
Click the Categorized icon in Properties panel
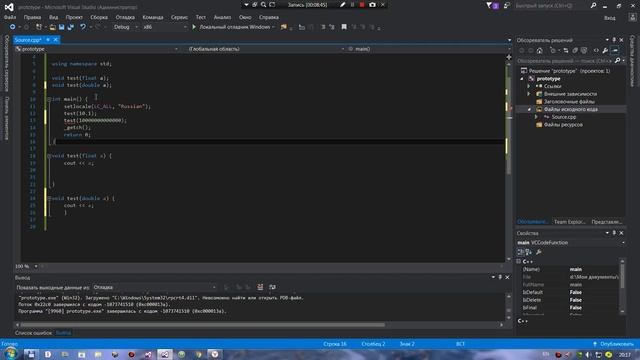tap(520, 252)
